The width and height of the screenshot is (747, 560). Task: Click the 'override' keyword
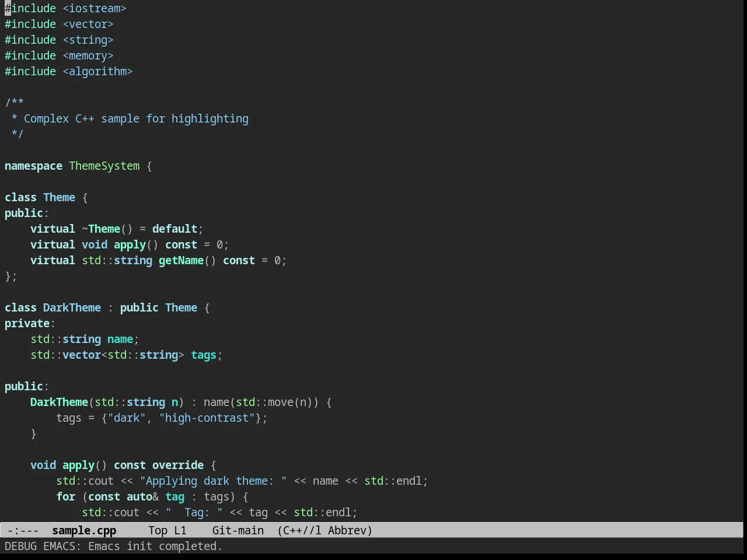(178, 465)
